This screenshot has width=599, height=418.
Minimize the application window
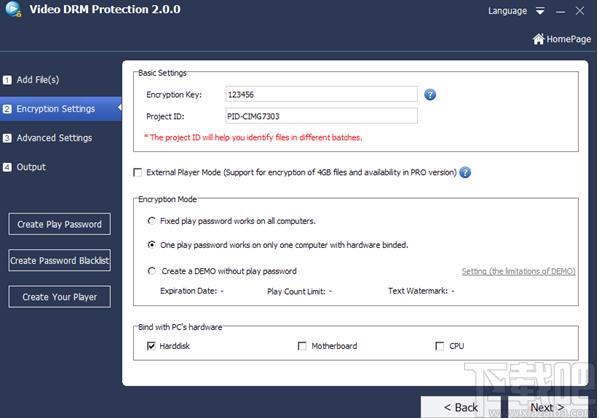(x=560, y=11)
